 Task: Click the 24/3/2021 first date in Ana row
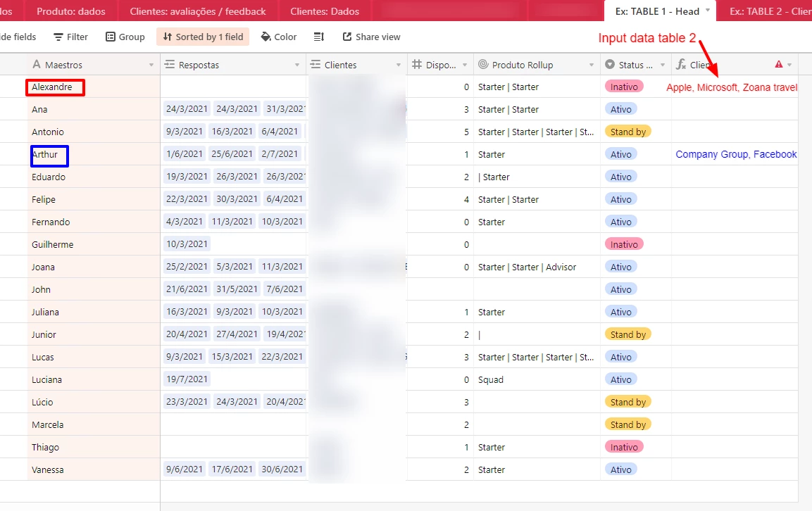187,108
